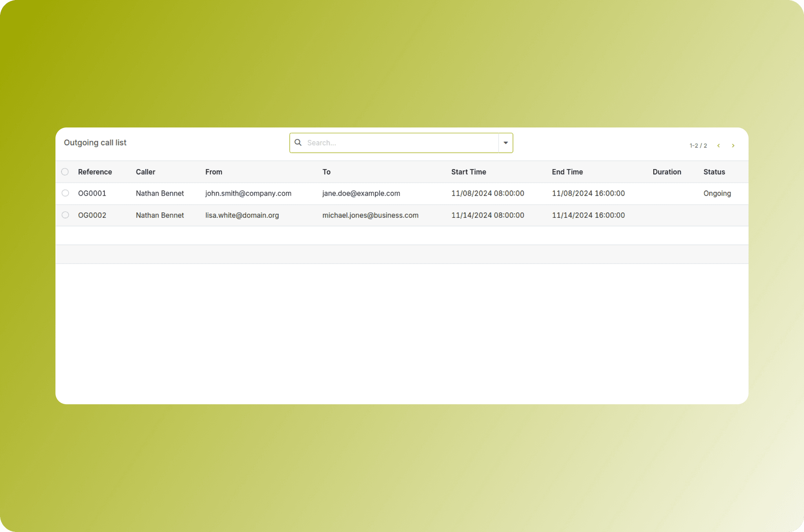This screenshot has height=532, width=804.
Task: Sort by Start Time column header
Action: [469, 172]
